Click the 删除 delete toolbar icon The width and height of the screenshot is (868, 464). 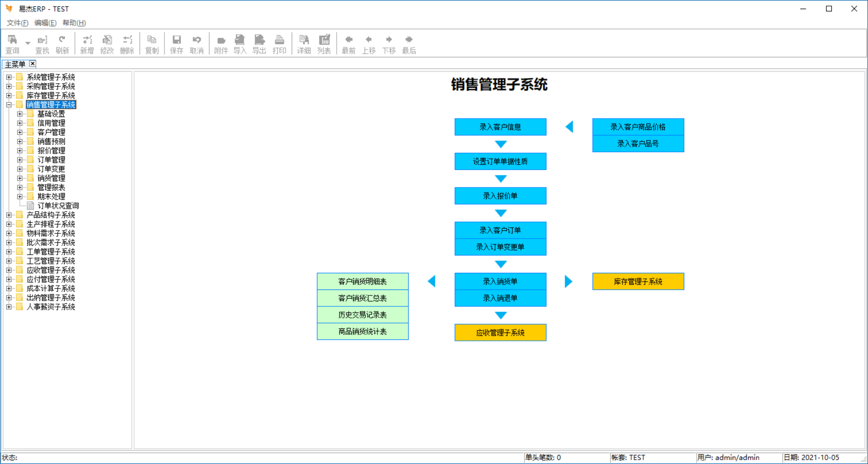click(127, 44)
